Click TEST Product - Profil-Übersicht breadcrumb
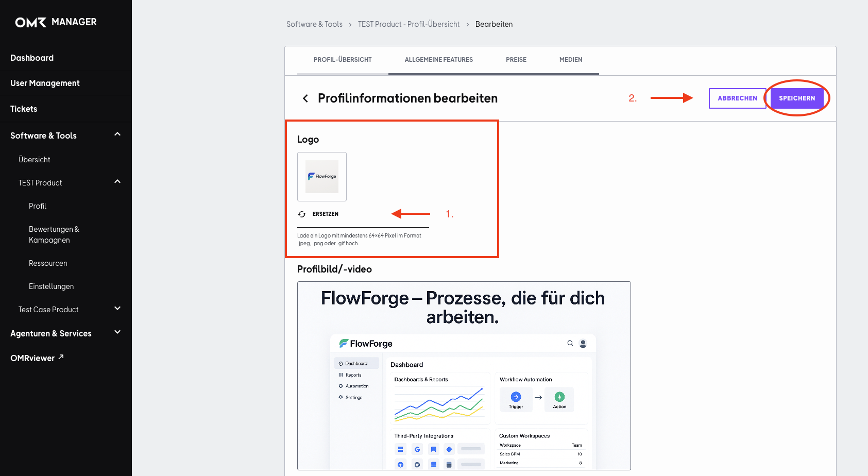The image size is (868, 476). click(409, 24)
